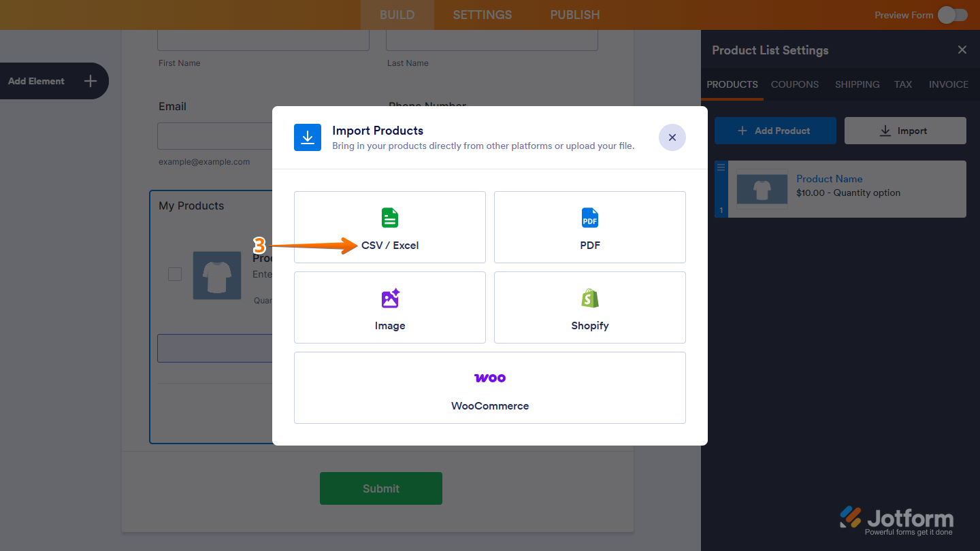The image size is (980, 551).
Task: Enable Preview Form mode
Action: click(951, 14)
